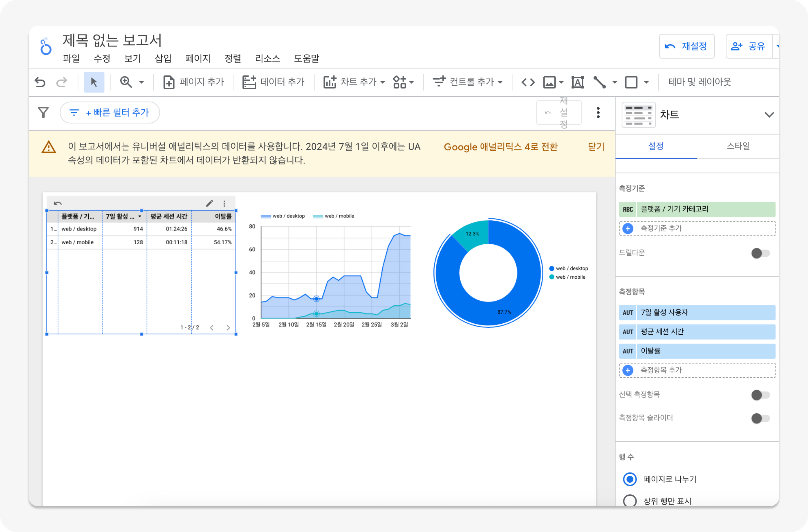Click the 재설정 button in the header
Screen dimensions: 808x532
click(x=687, y=46)
